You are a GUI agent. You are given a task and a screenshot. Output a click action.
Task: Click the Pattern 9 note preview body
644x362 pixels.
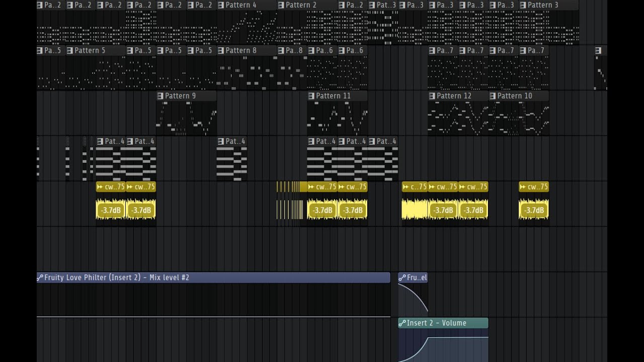coord(186,118)
